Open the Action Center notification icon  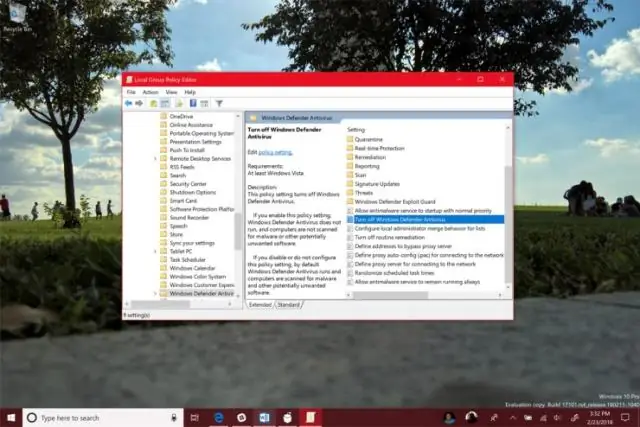tap(625, 418)
